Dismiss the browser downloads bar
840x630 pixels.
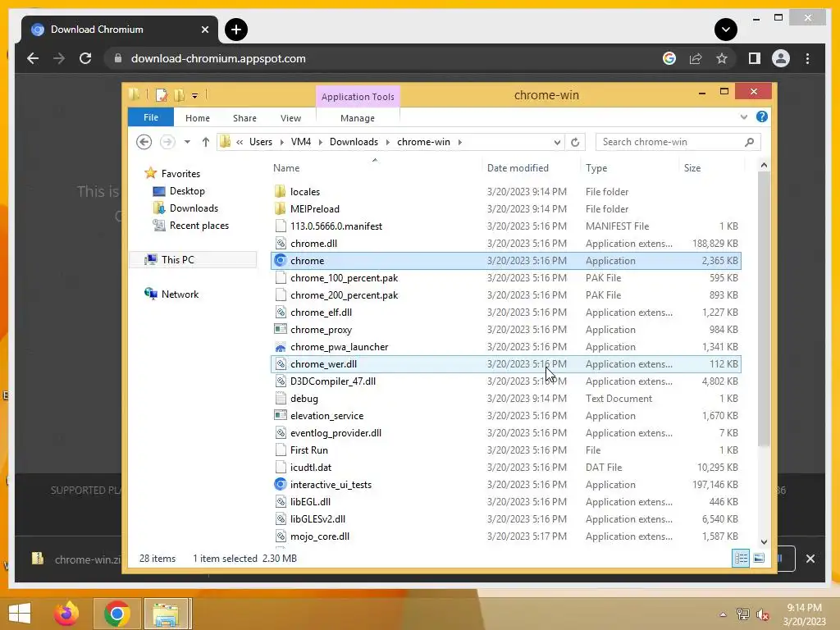810,559
